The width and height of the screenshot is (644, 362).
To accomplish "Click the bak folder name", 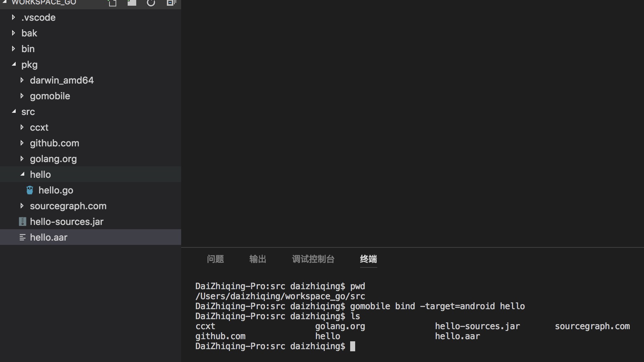I will (x=29, y=33).
